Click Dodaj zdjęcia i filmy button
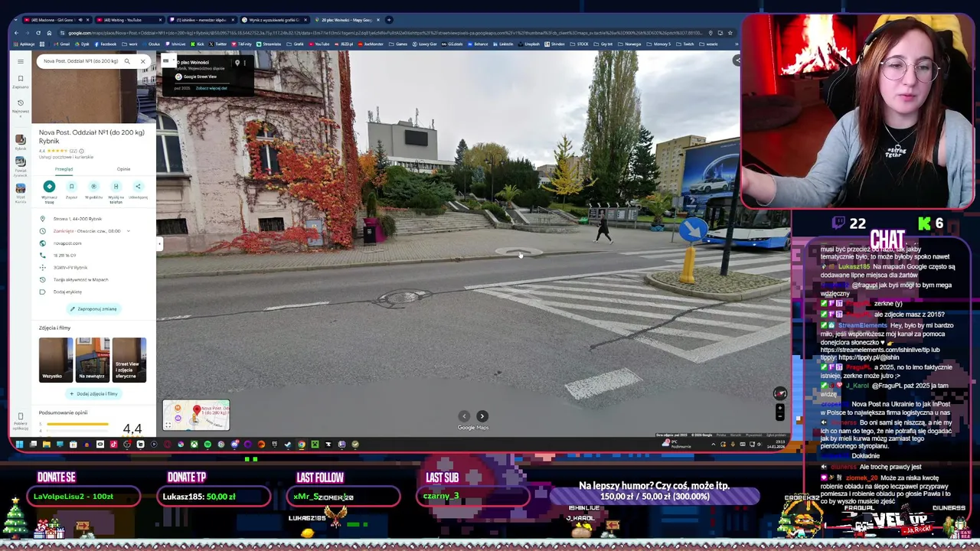Viewport: 980px width, 551px height. click(93, 394)
